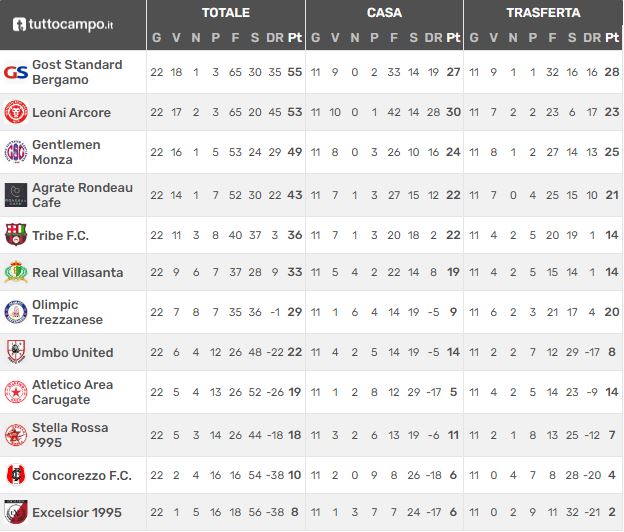The image size is (624, 532).
Task: Switch to the CASA standings header
Action: 384,13
